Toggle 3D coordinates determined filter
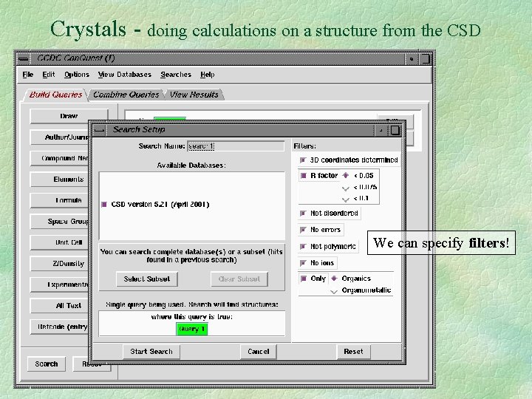 pyautogui.click(x=303, y=160)
